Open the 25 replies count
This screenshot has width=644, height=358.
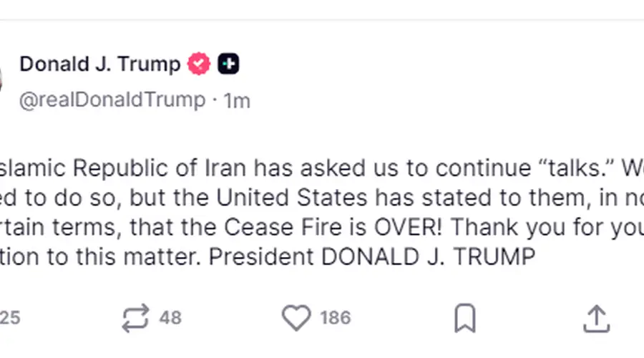point(10,318)
